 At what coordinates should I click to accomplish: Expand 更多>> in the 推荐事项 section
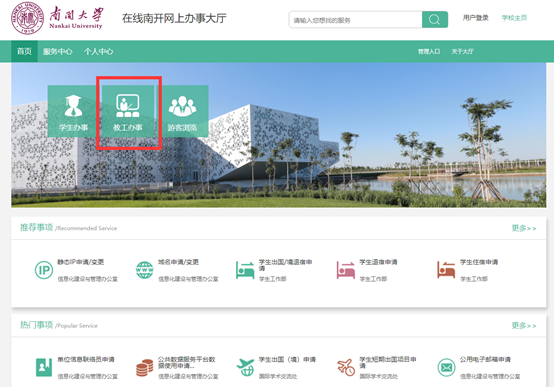pos(524,228)
